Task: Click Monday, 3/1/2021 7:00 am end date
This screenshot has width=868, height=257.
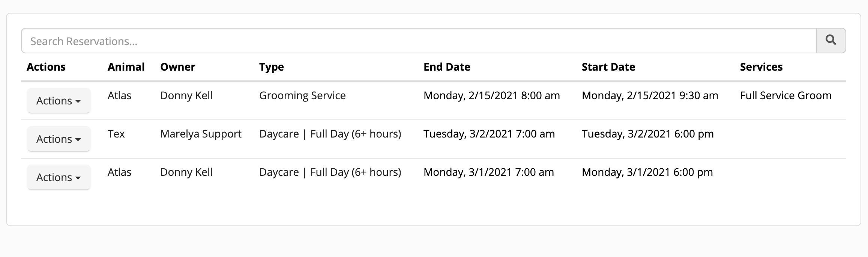Action: 488,172
